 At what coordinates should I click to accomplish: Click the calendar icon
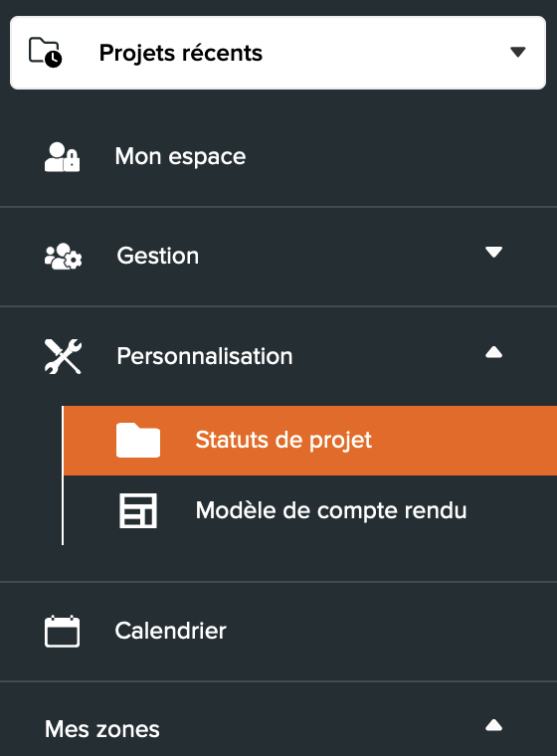[63, 631]
